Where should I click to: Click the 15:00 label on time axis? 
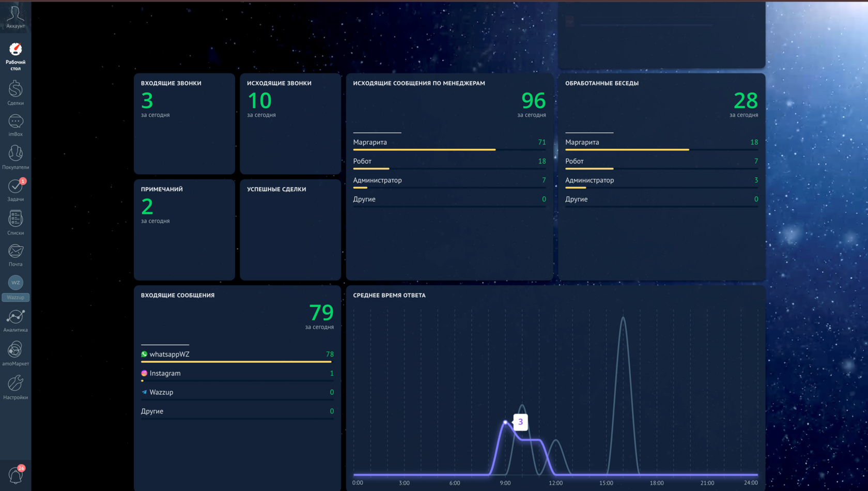coord(606,483)
